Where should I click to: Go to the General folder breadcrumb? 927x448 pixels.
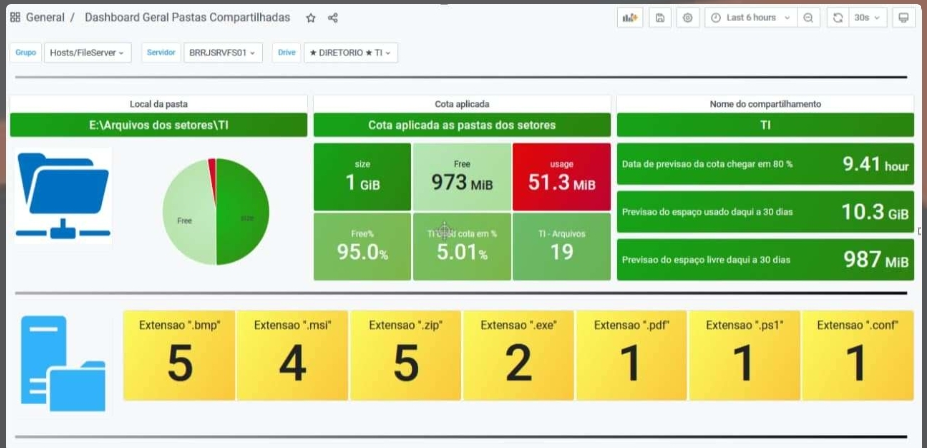click(x=46, y=18)
